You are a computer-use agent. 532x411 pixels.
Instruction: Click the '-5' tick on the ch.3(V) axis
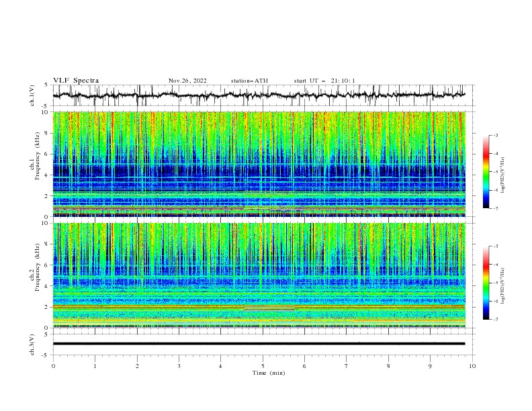click(45, 355)
